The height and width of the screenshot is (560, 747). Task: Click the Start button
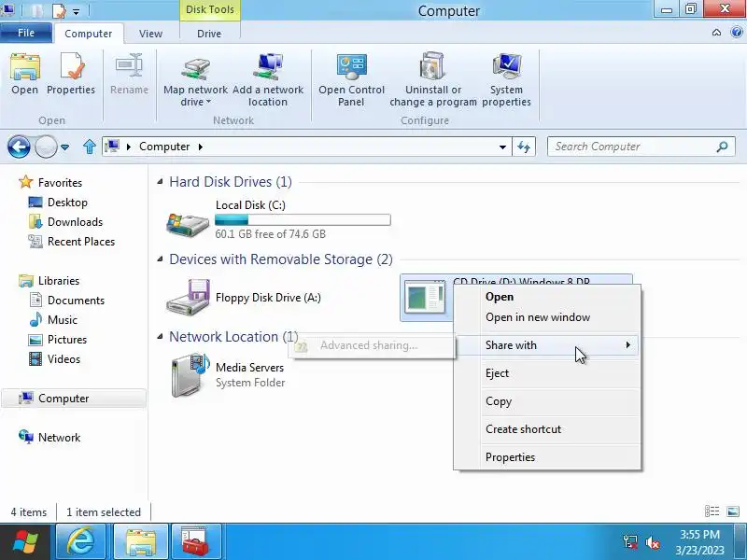click(25, 542)
